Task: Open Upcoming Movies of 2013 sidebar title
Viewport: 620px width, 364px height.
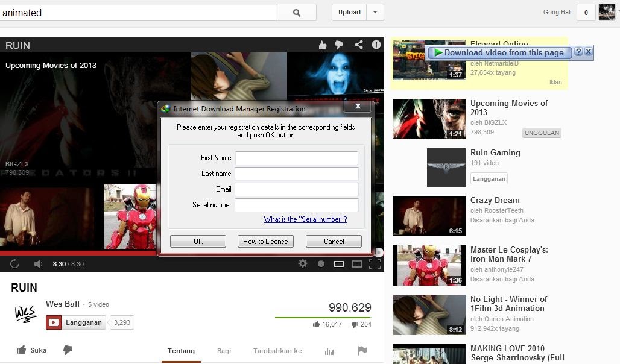Action: point(509,107)
